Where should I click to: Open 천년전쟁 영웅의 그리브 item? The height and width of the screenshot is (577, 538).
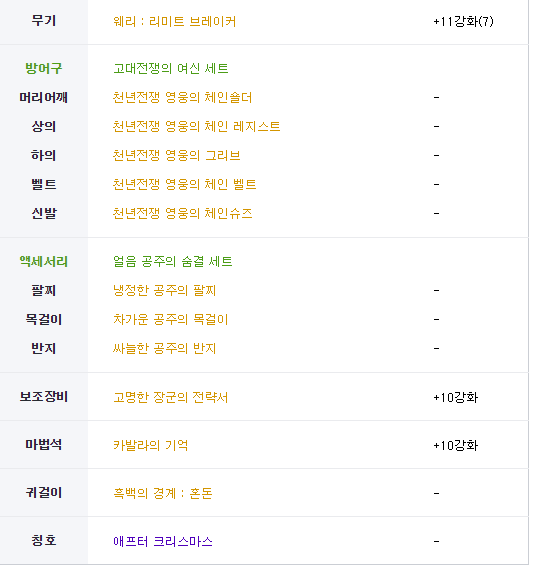[x=176, y=156]
